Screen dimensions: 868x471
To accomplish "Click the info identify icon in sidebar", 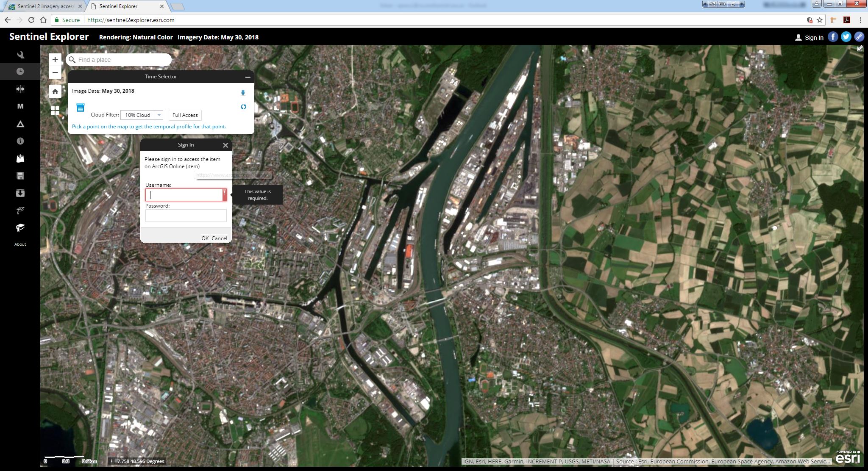I will click(x=20, y=141).
